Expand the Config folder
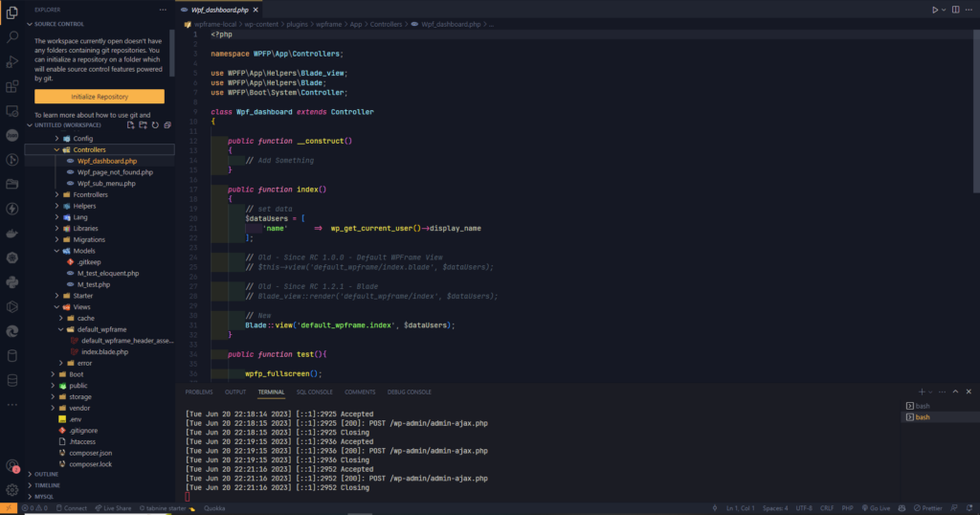 point(82,139)
